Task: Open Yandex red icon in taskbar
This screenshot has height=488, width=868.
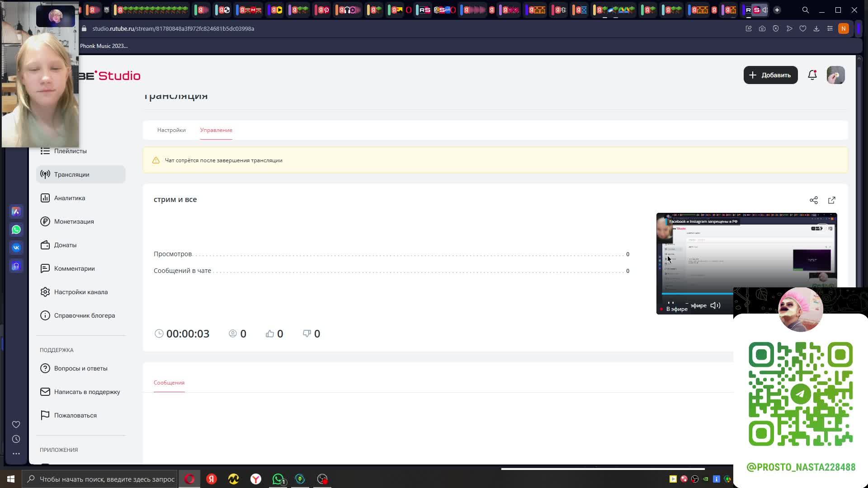Action: click(x=212, y=479)
